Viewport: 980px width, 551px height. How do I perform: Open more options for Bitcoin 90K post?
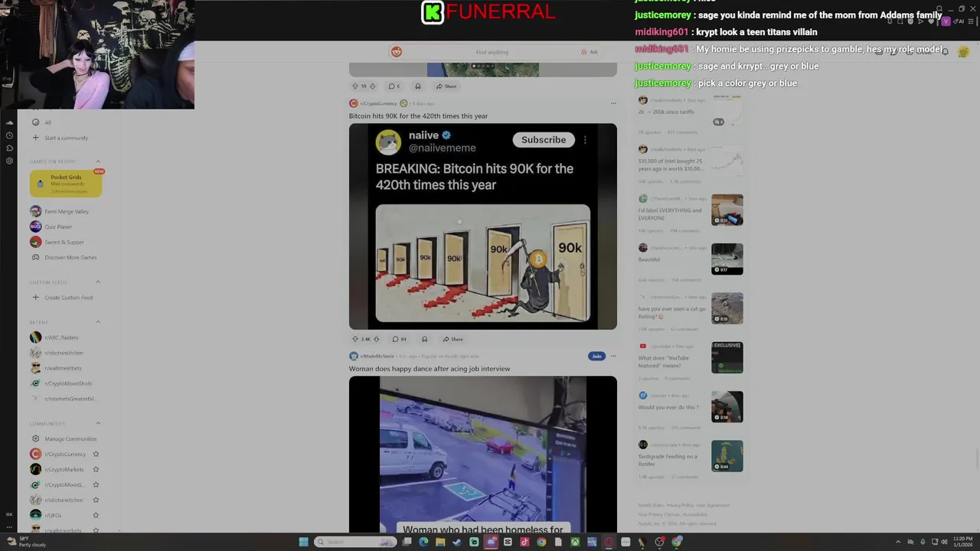(612, 103)
